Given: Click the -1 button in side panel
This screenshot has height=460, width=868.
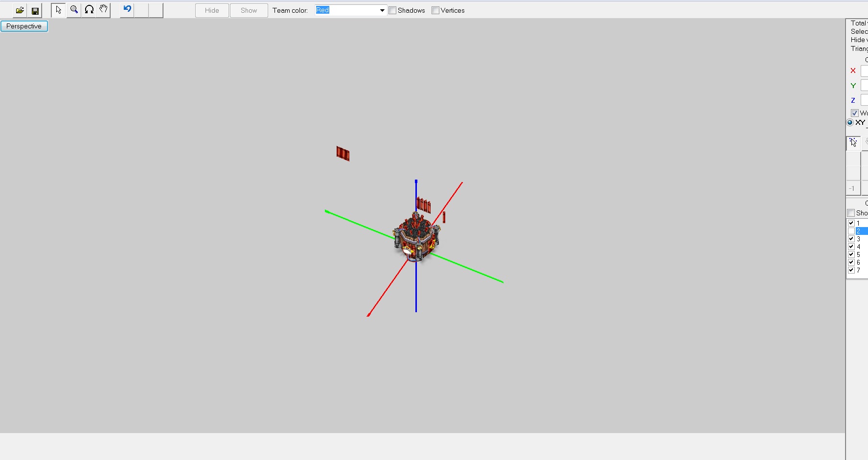Looking at the screenshot, I should tap(853, 188).
